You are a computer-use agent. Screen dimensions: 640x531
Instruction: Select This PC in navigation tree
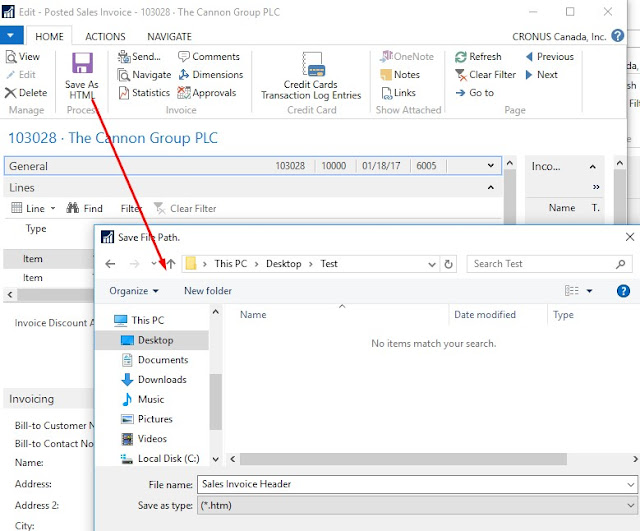pos(139,320)
